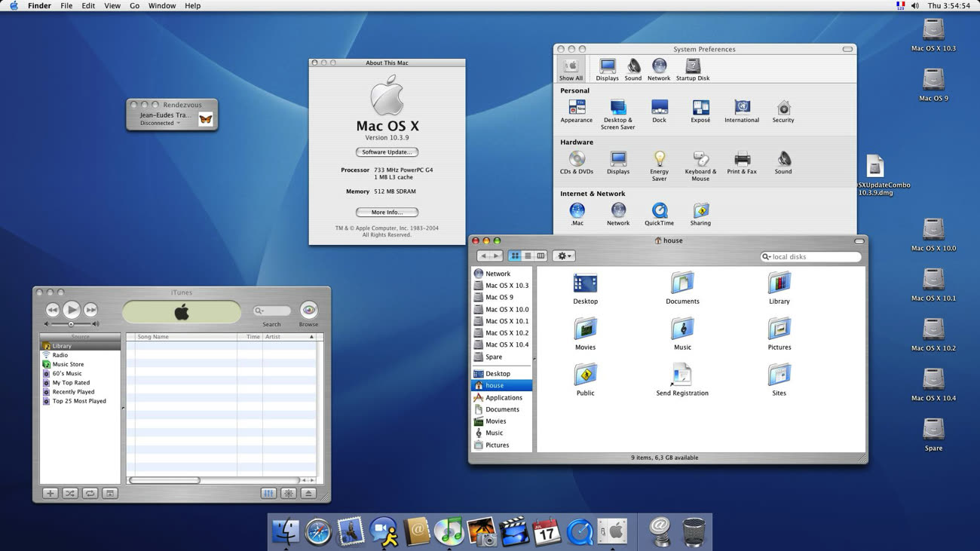Open the Window menu in menu bar
This screenshot has width=980, height=551.
(161, 5)
